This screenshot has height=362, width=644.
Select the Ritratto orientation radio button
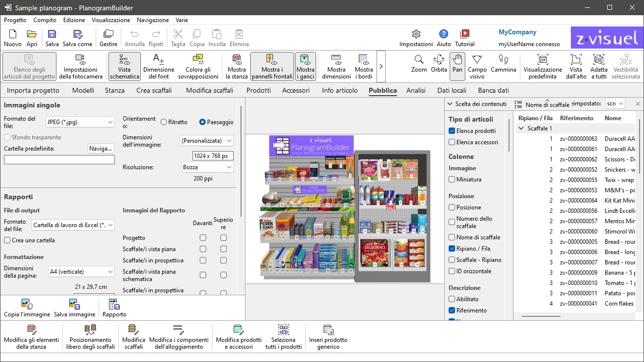(x=164, y=122)
